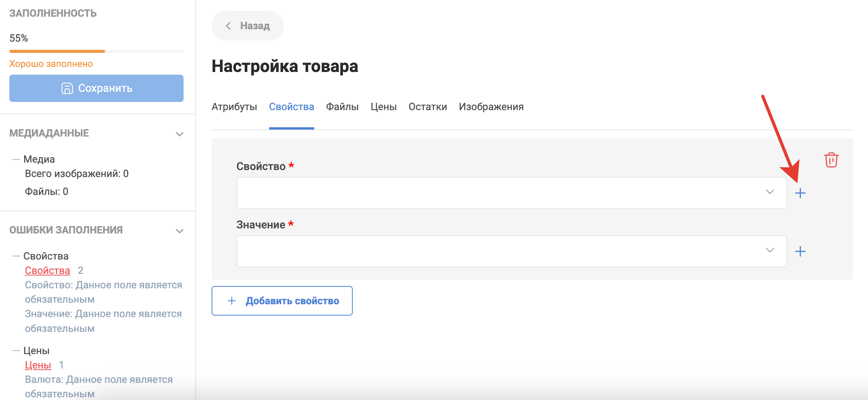
Task: Open the Свойство dropdown
Action: pyautogui.click(x=511, y=193)
